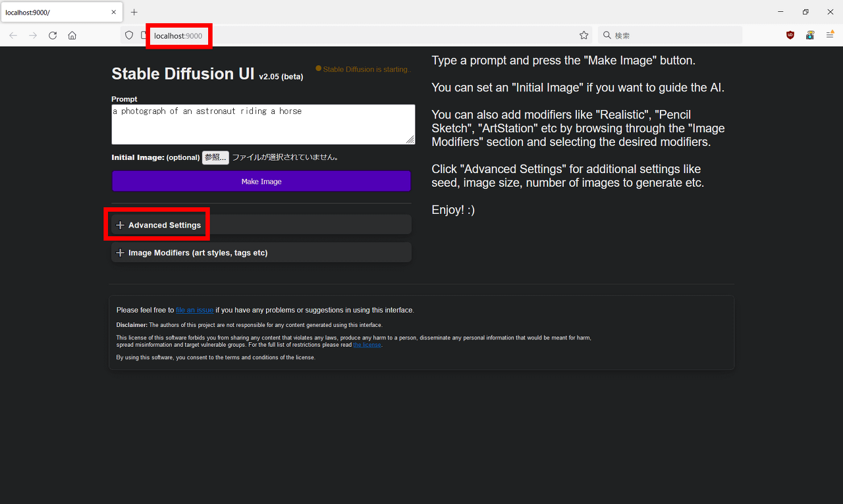Click the 参照... browse button
This screenshot has height=504, width=843.
(x=215, y=157)
